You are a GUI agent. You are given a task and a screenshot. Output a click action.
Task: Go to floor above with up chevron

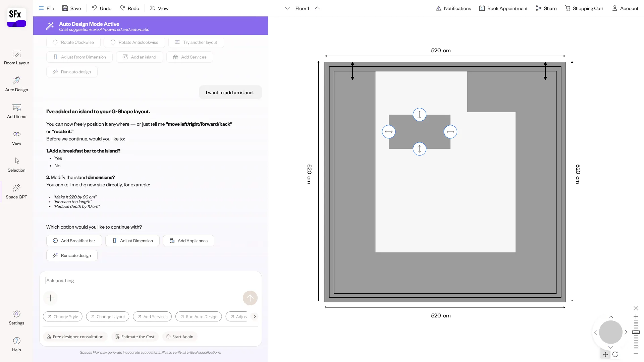[x=317, y=8]
